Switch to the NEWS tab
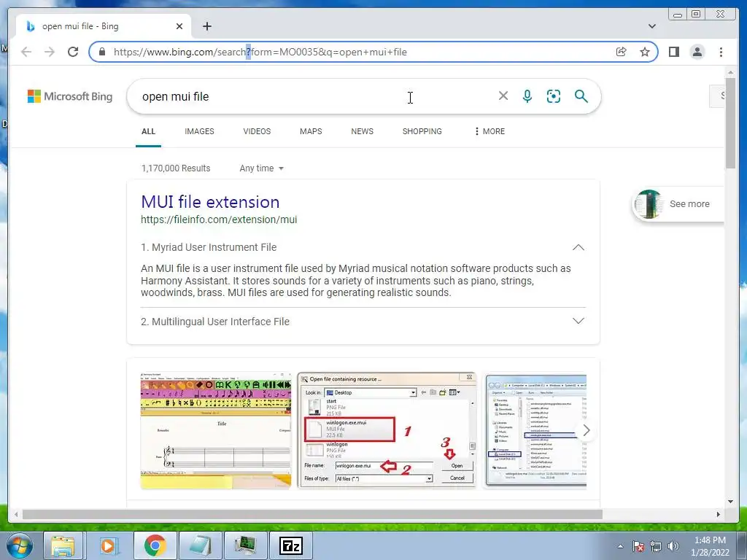This screenshot has height=560, width=747. (362, 131)
